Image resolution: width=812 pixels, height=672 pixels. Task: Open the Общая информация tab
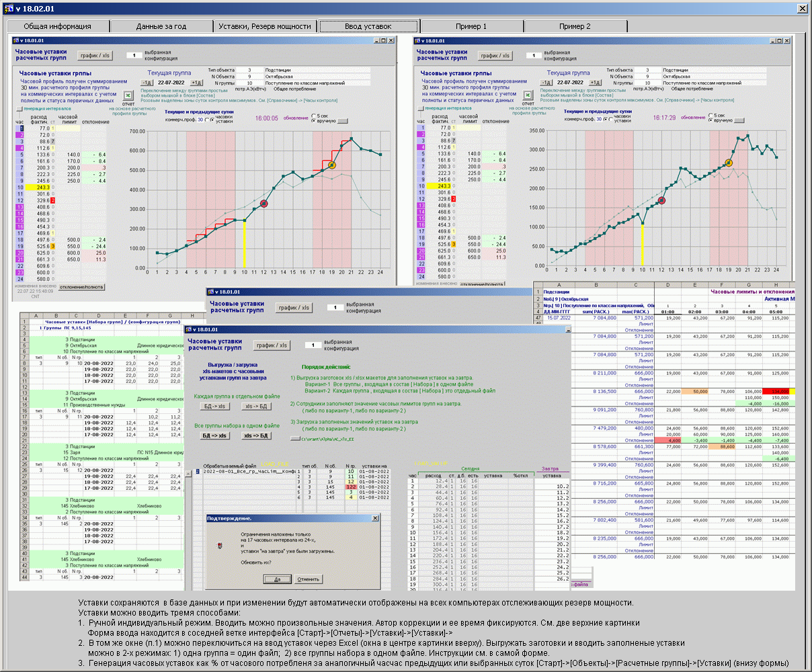click(58, 26)
